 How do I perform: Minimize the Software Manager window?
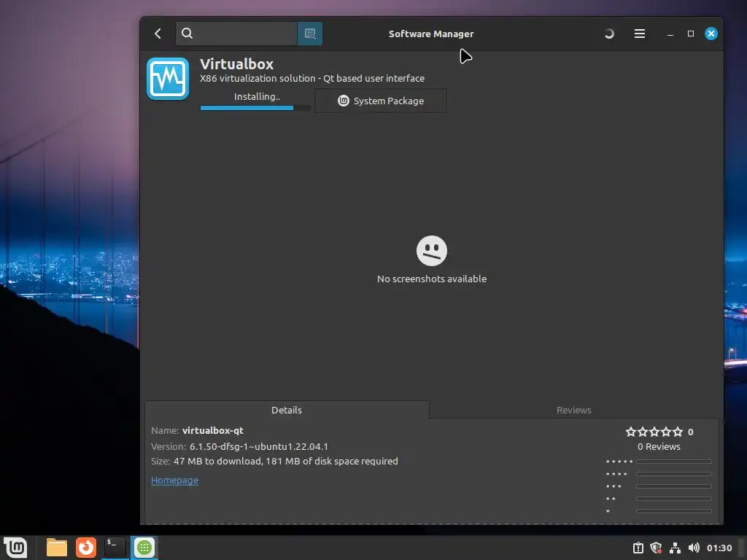coord(670,34)
